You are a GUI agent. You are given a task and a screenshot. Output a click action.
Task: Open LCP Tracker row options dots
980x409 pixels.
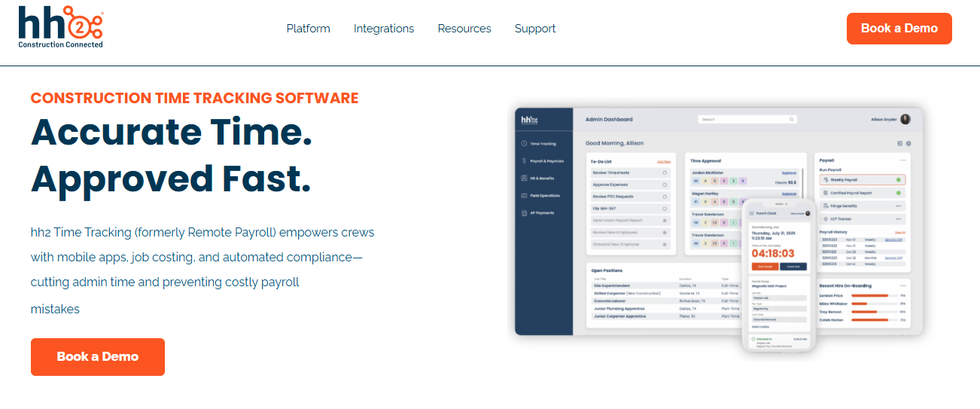[x=898, y=218]
